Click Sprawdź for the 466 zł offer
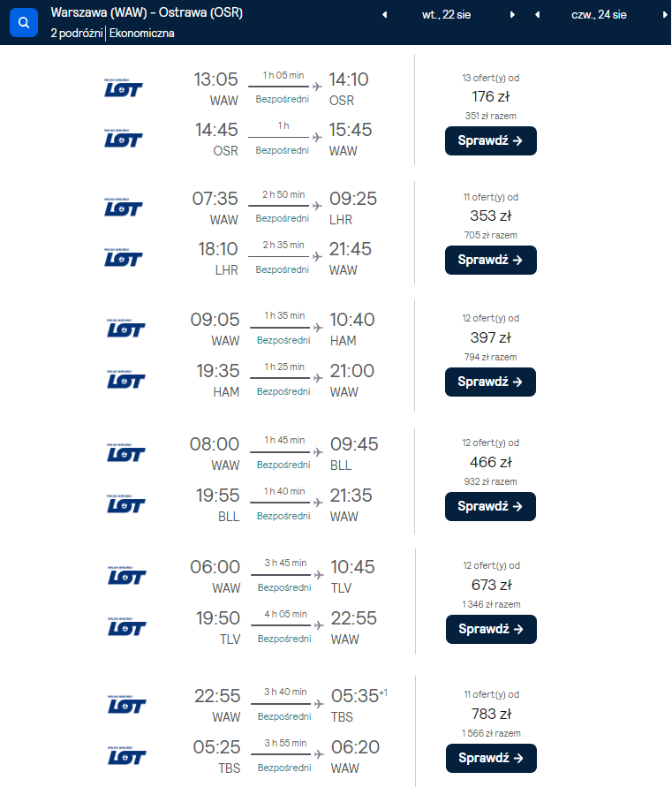The image size is (672, 787). pyautogui.click(x=490, y=506)
